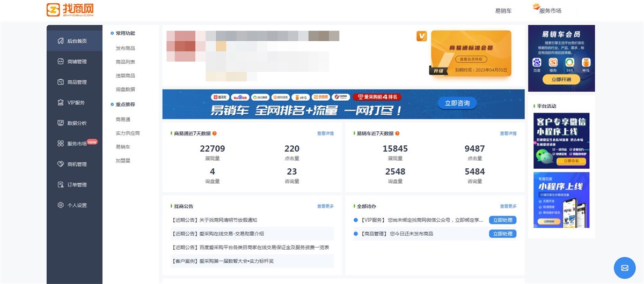Open 查看更多 link in 找商公告
This screenshot has height=284, width=644.
tap(325, 206)
